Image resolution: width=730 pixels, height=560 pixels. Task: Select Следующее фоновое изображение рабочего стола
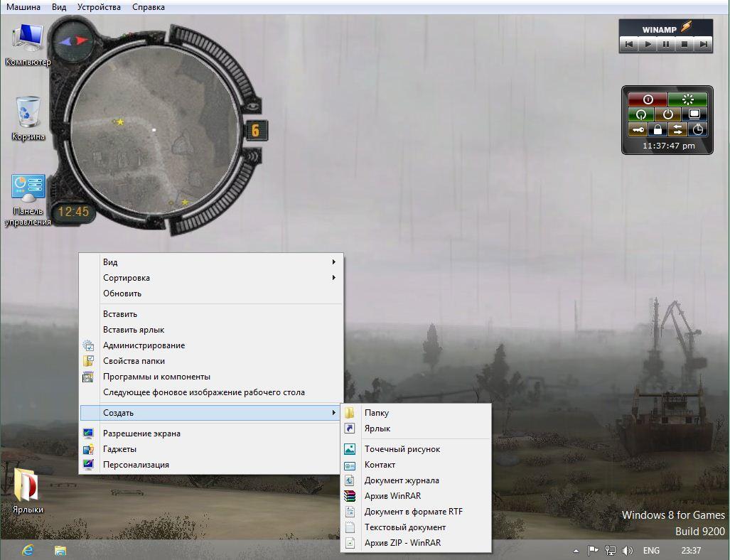[211, 392]
